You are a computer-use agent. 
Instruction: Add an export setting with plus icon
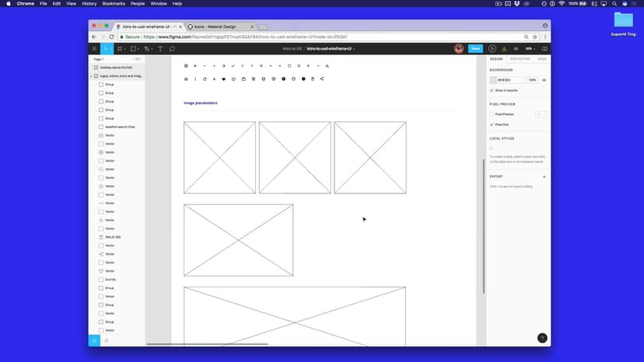coord(544,176)
